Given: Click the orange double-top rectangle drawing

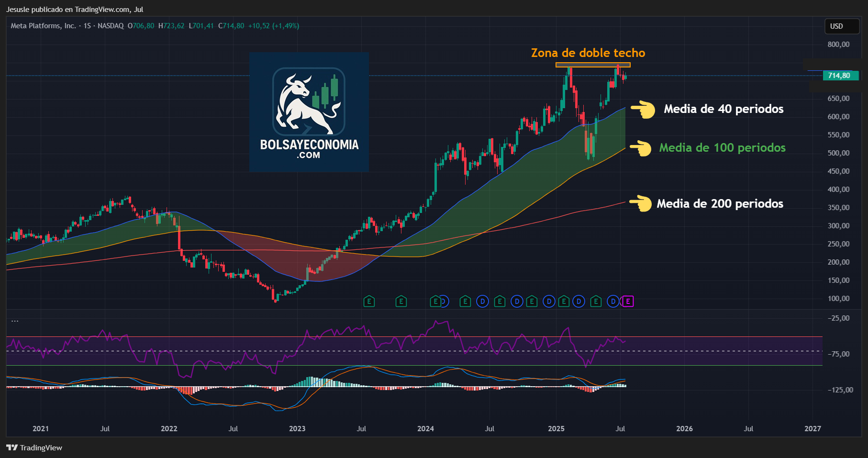Looking at the screenshot, I should (593, 65).
